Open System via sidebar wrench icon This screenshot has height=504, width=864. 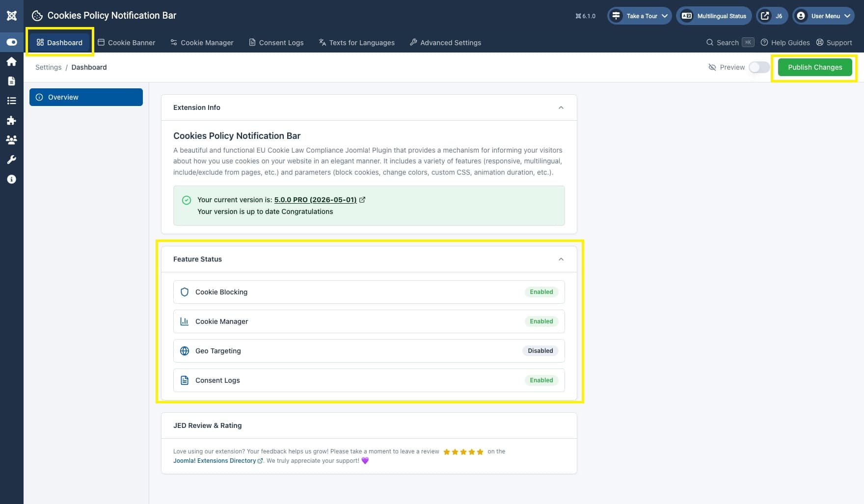click(x=12, y=159)
